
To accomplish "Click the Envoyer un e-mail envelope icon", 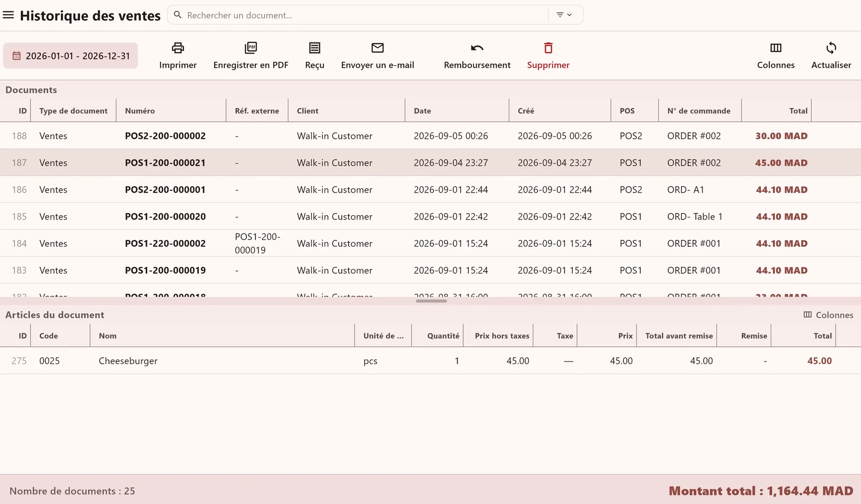I will pyautogui.click(x=378, y=48).
